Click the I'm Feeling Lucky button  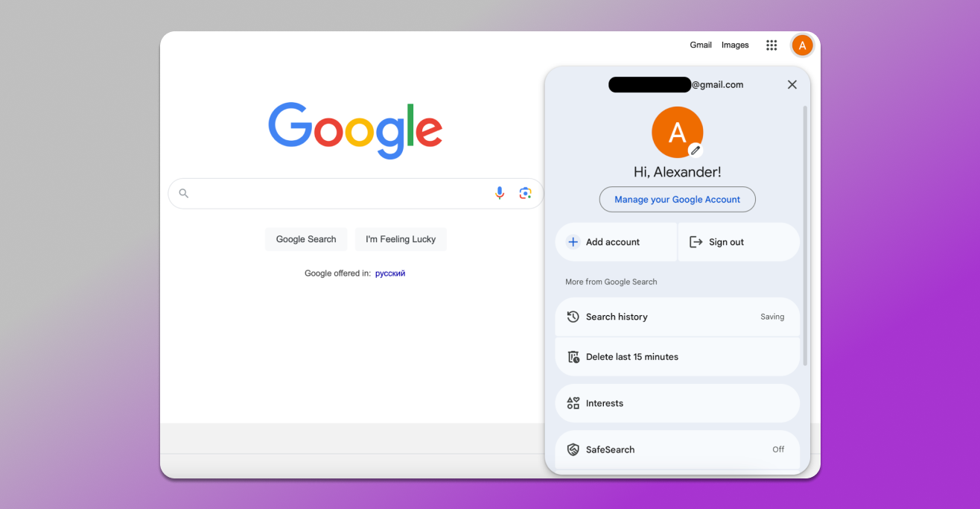coord(401,239)
